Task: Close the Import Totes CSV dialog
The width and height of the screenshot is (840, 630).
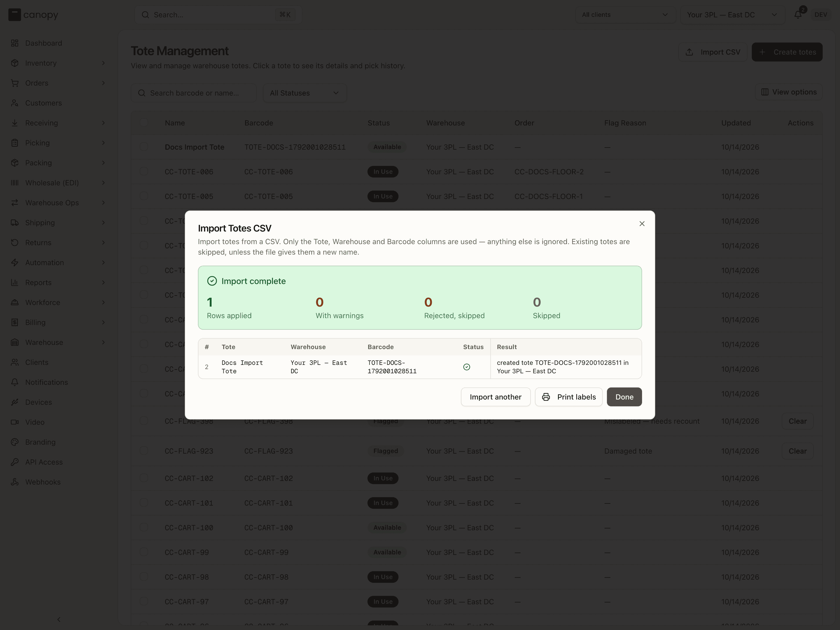Action: 642,224
